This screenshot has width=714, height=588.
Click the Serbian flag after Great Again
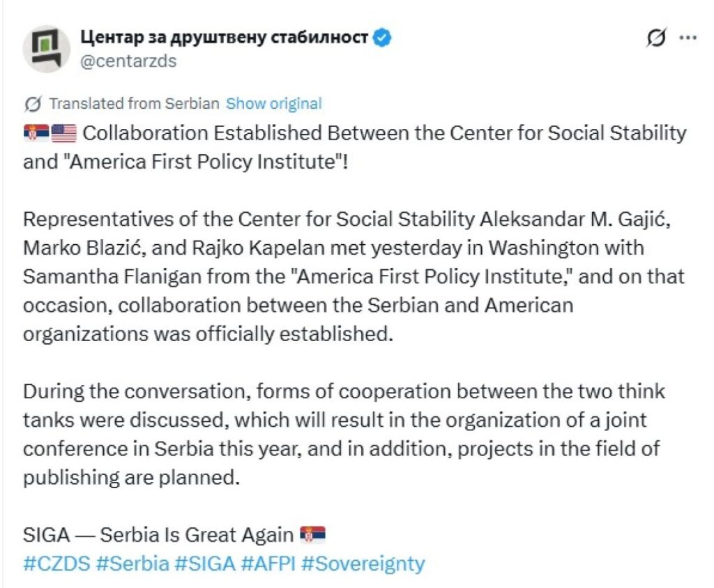pyautogui.click(x=312, y=535)
